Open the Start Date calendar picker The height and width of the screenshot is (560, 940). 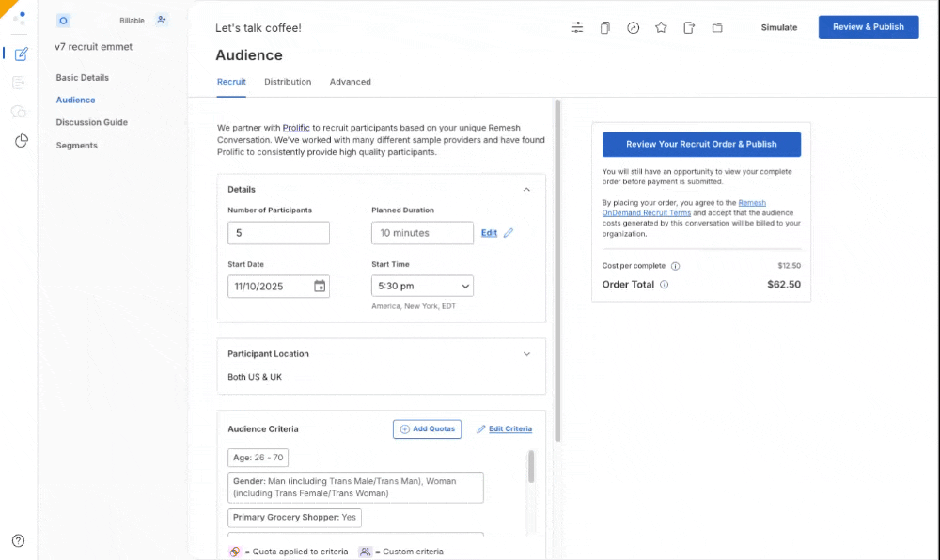[x=320, y=287]
